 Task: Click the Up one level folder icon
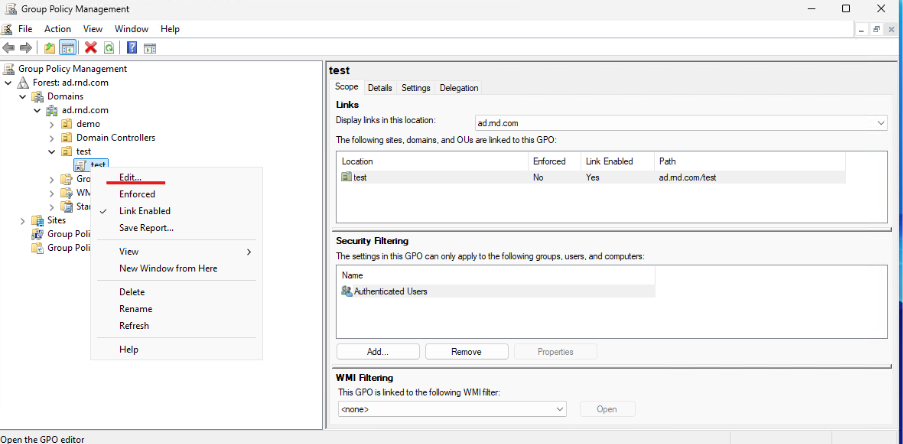[x=50, y=47]
